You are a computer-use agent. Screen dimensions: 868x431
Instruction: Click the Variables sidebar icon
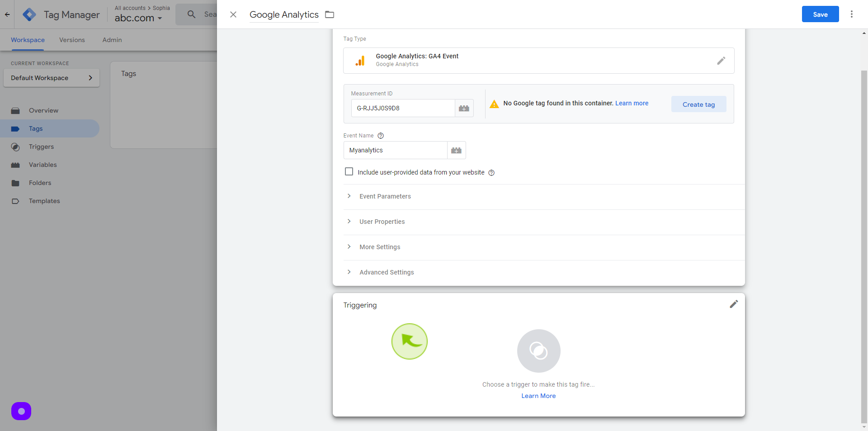click(15, 165)
